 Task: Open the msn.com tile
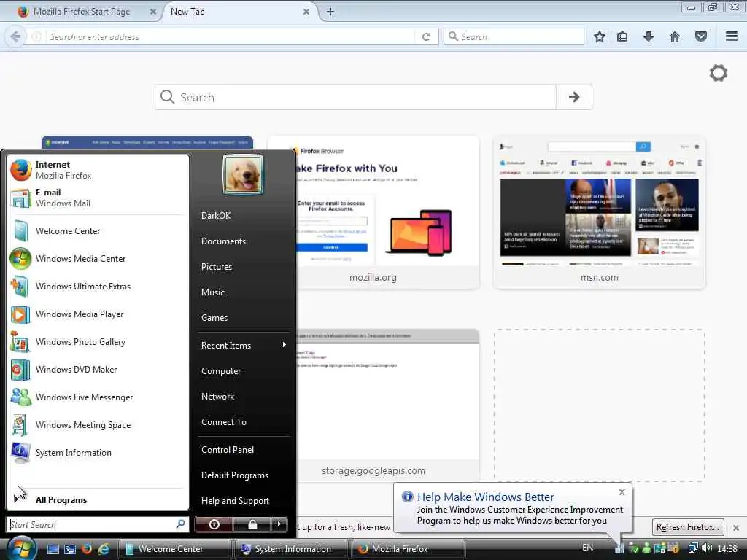tap(600, 212)
